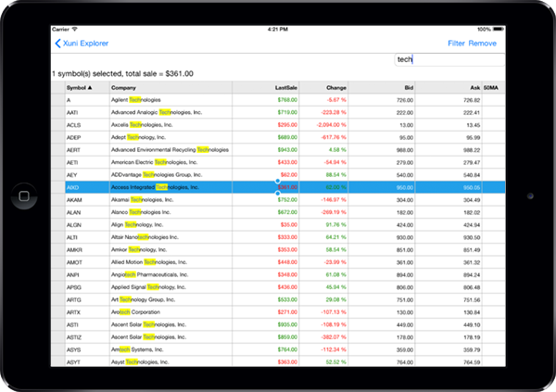Viewport: 556px width, 392px height.
Task: Tap the Filter button
Action: point(456,44)
